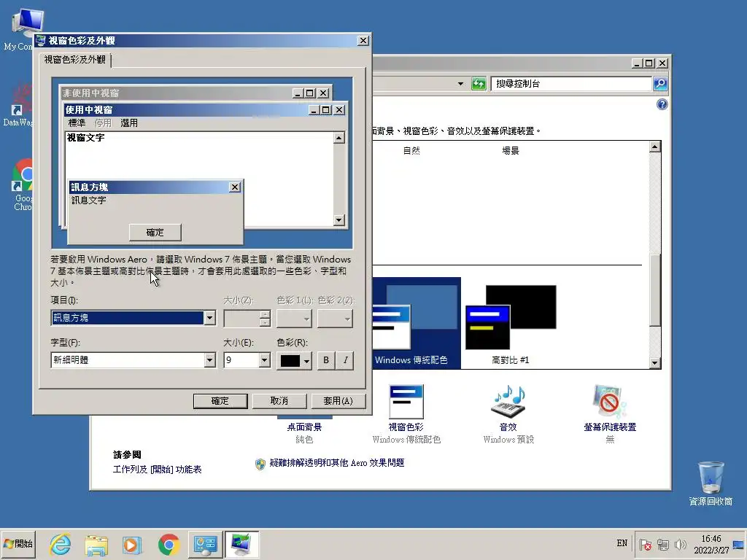The width and height of the screenshot is (747, 560).
Task: Click network tray icon
Action: coord(663,544)
